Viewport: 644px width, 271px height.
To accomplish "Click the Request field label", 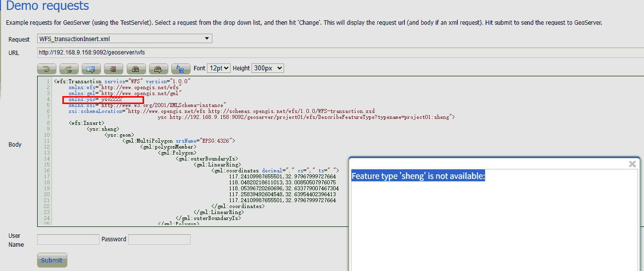I will pyautogui.click(x=18, y=39).
